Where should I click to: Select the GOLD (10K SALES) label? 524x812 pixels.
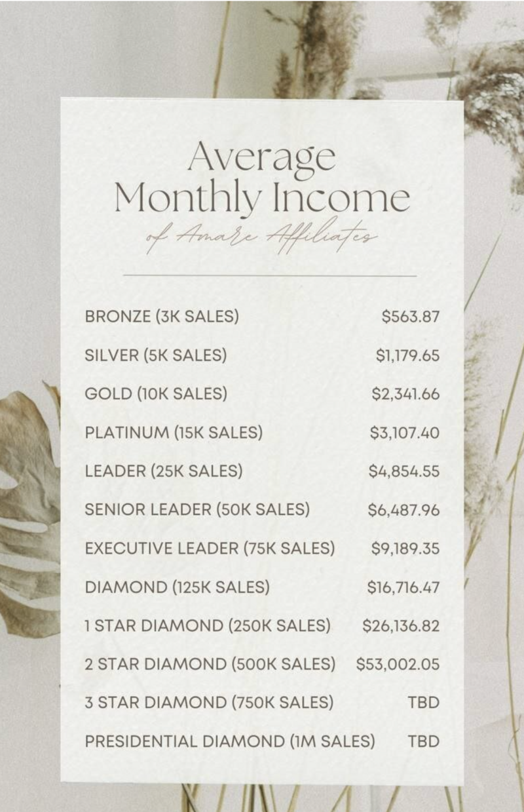click(x=156, y=395)
